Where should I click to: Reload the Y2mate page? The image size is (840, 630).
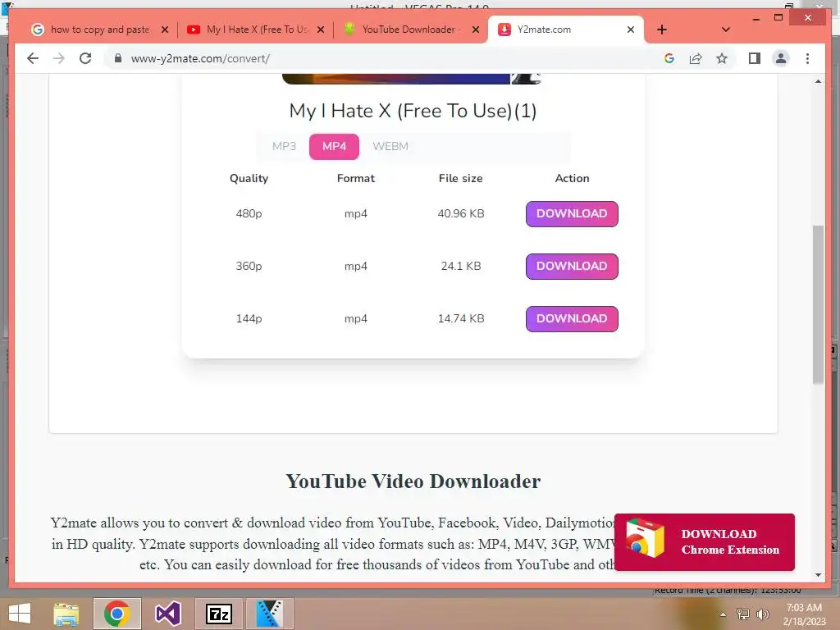click(x=85, y=58)
